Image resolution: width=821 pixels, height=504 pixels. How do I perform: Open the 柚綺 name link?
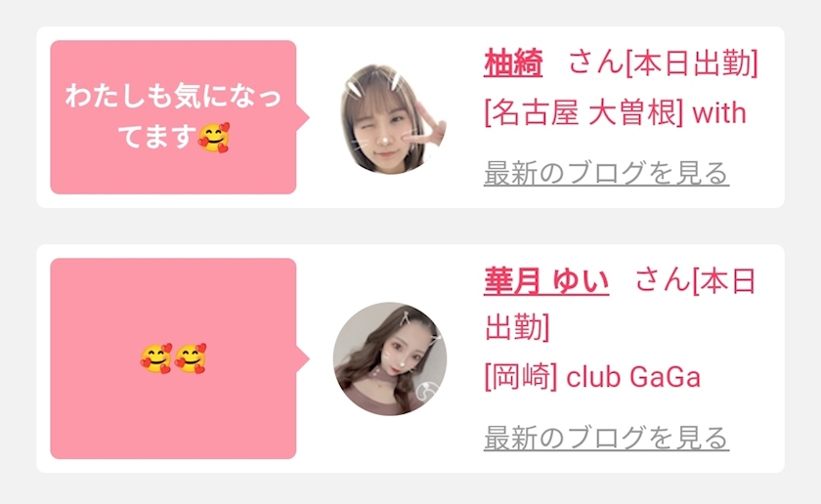(x=513, y=63)
